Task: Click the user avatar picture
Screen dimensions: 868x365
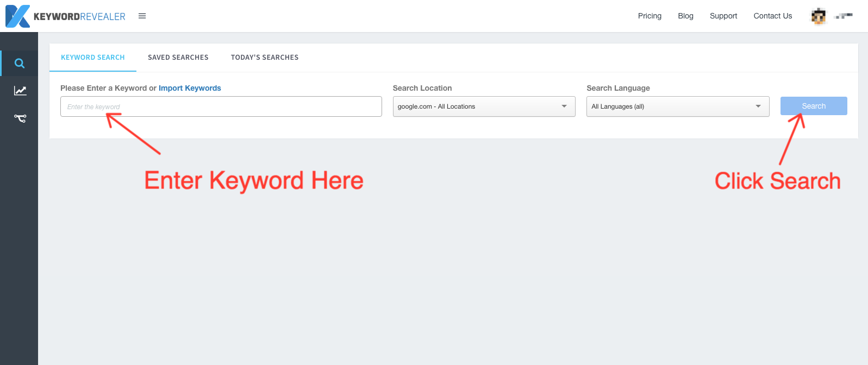Action: click(x=819, y=16)
